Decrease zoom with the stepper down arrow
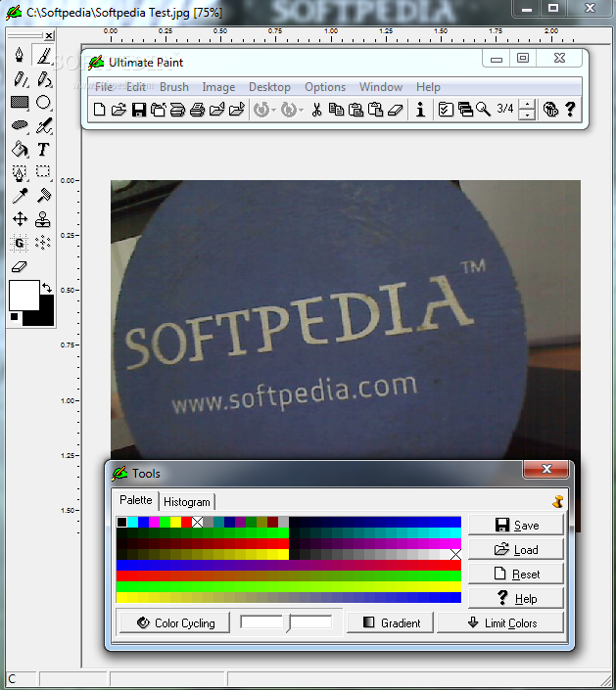This screenshot has width=616, height=690. (x=527, y=115)
